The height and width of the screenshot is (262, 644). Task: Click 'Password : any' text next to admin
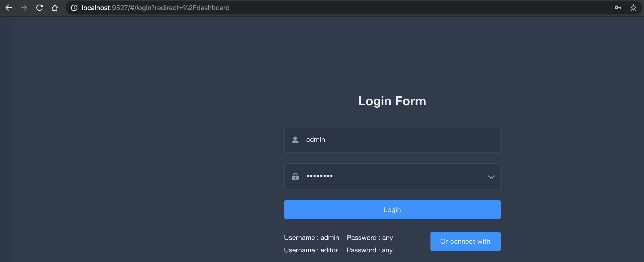pyautogui.click(x=370, y=237)
